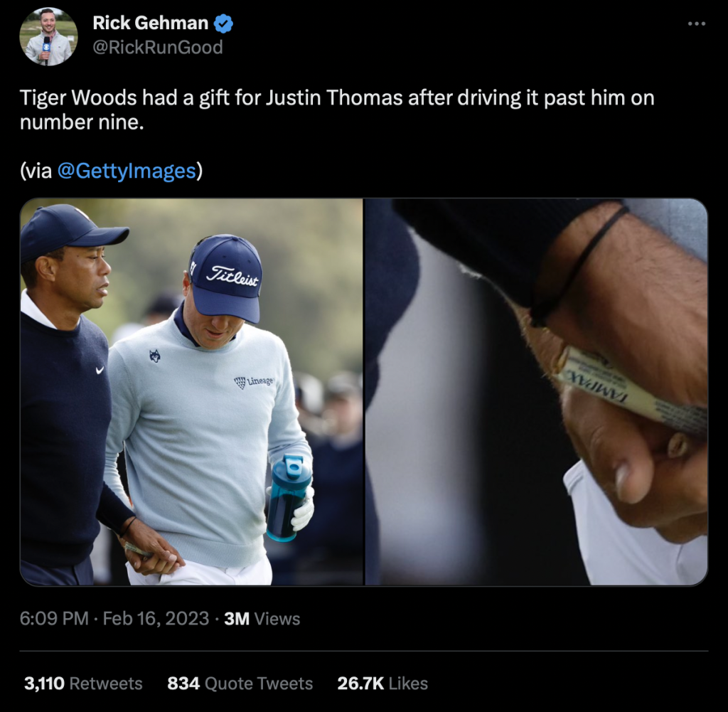Image resolution: width=728 pixels, height=712 pixels.
Task: Click the Titleist logo on the cap
Action: pos(232,277)
